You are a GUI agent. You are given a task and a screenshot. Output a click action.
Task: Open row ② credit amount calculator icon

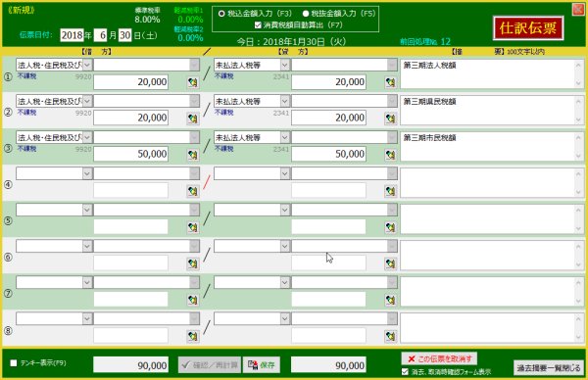point(390,119)
